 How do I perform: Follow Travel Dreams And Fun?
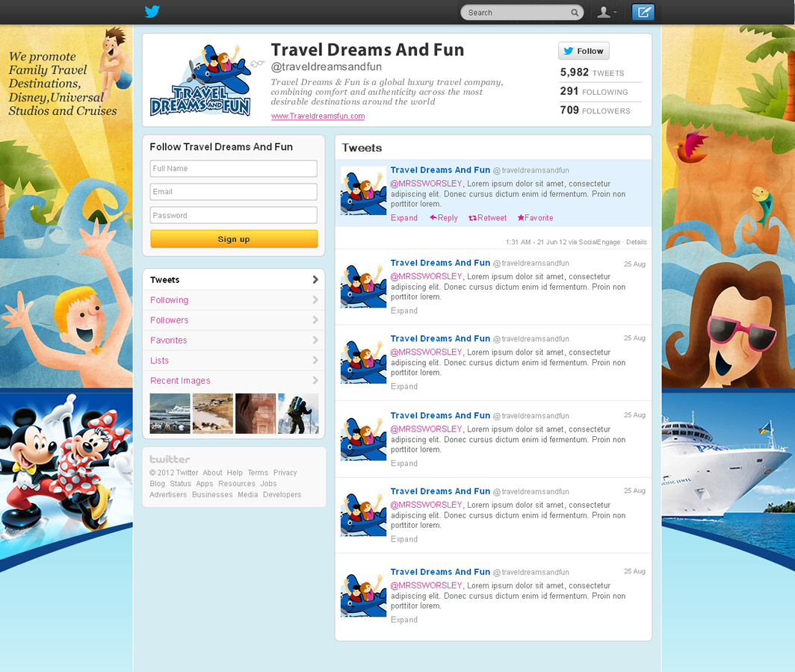pyautogui.click(x=584, y=52)
